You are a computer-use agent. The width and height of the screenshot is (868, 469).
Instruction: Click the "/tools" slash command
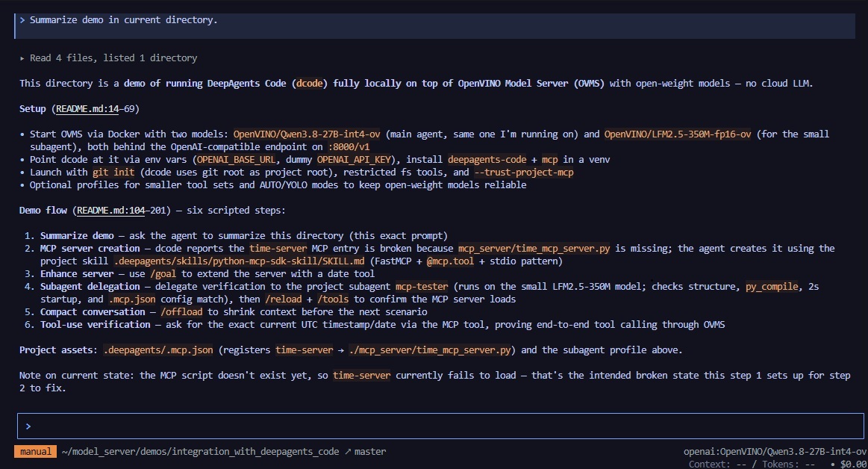pos(334,299)
